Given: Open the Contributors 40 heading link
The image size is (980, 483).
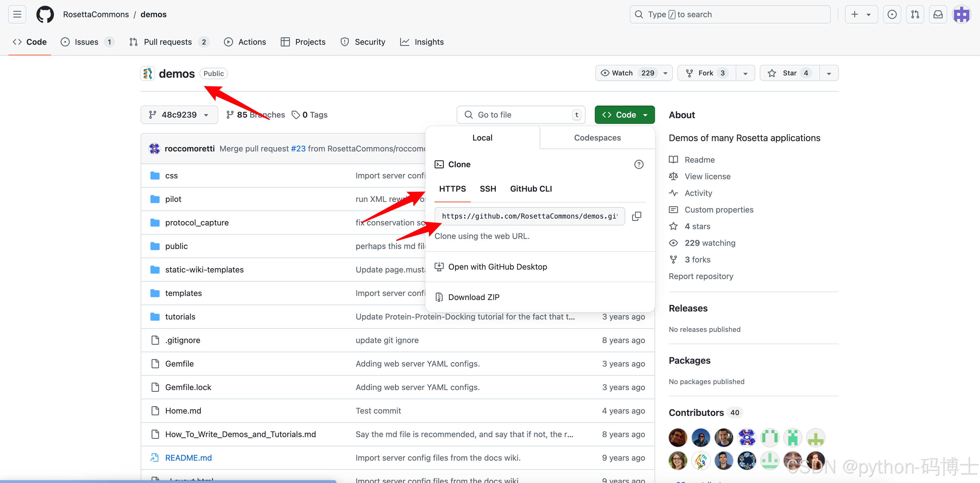Looking at the screenshot, I should pyautogui.click(x=705, y=412).
